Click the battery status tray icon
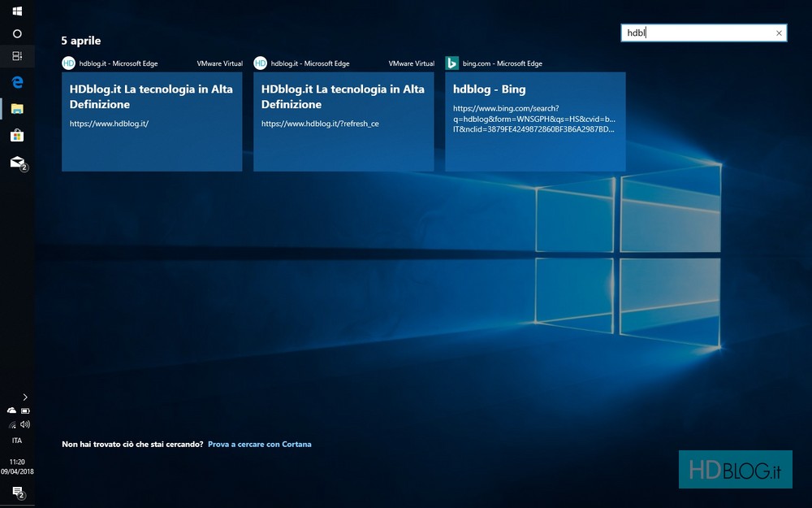 pyautogui.click(x=25, y=410)
